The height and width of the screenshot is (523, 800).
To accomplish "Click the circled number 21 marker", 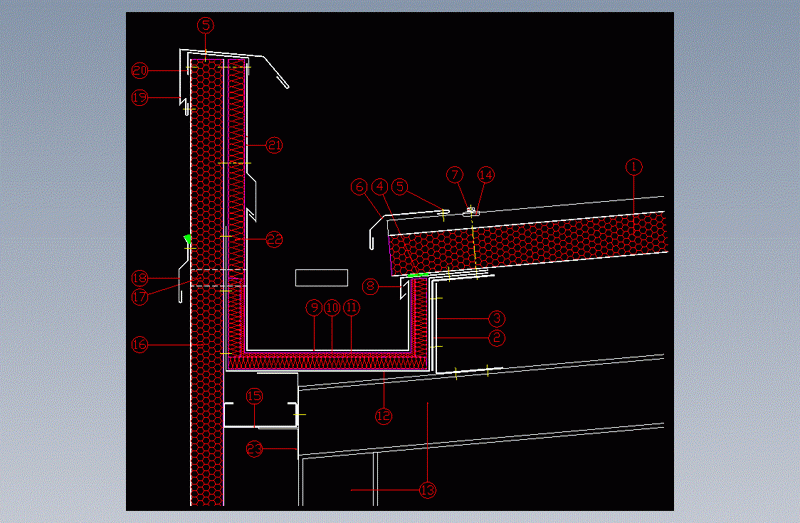I will pos(274,146).
